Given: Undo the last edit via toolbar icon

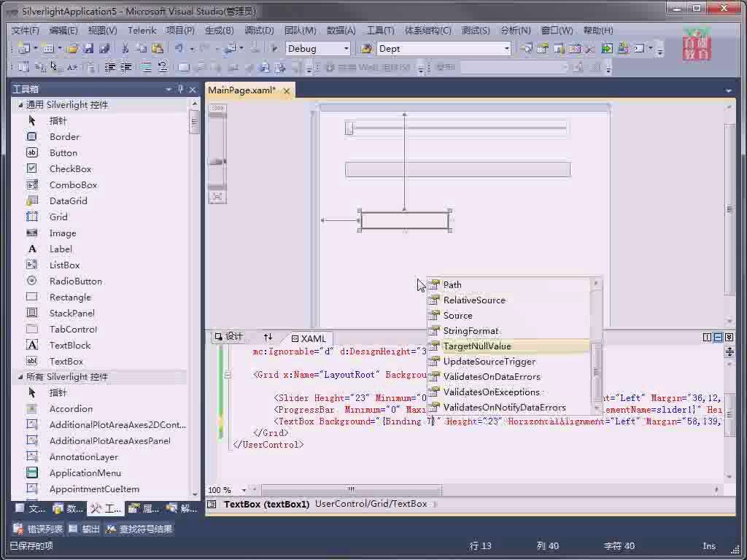Looking at the screenshot, I should tap(179, 48).
